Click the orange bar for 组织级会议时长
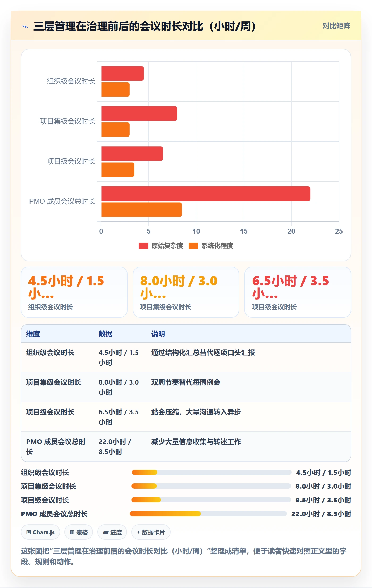The width and height of the screenshot is (372, 588). pos(115,90)
